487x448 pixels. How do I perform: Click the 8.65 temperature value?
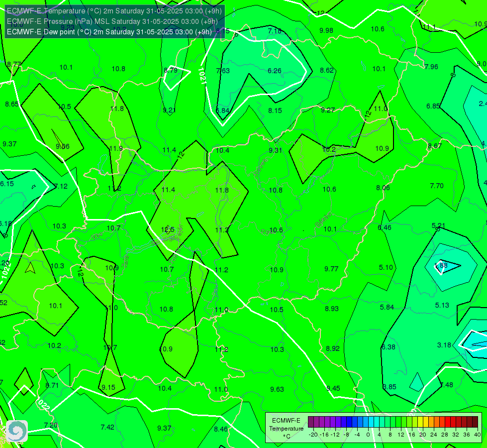(12, 104)
